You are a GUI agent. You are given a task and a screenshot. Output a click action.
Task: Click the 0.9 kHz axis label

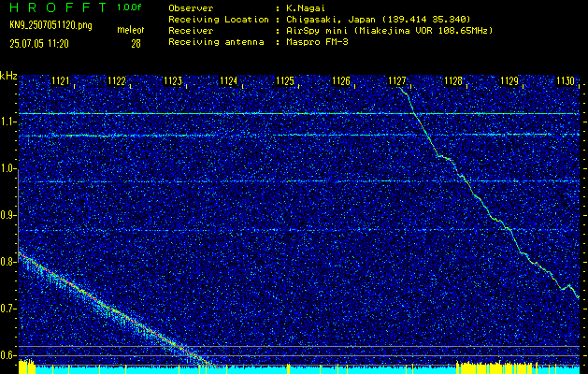point(7,215)
